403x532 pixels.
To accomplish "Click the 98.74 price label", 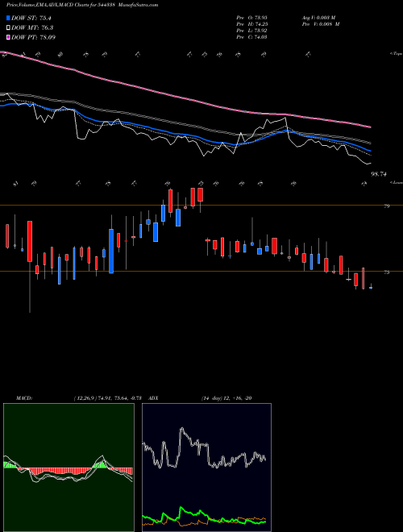I will [x=379, y=174].
